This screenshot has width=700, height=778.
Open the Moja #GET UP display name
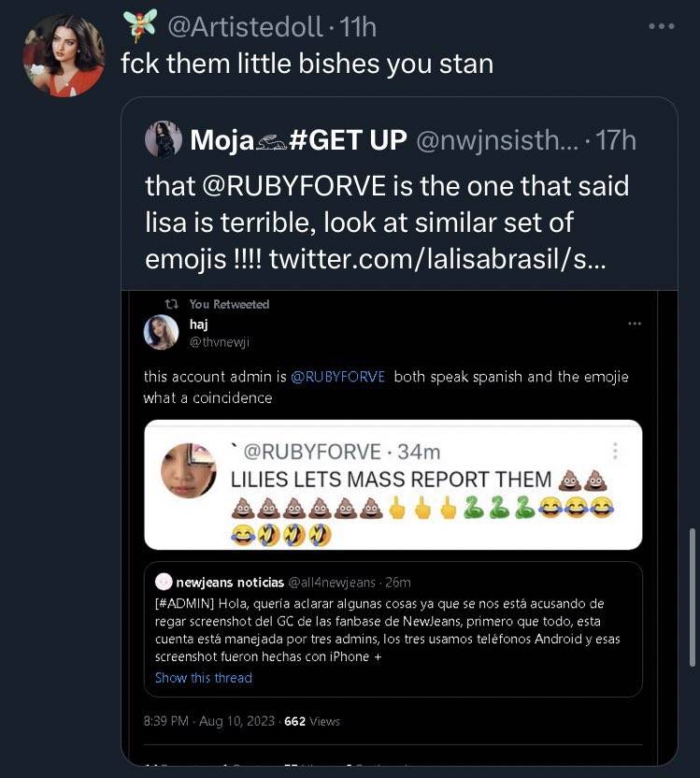point(298,140)
